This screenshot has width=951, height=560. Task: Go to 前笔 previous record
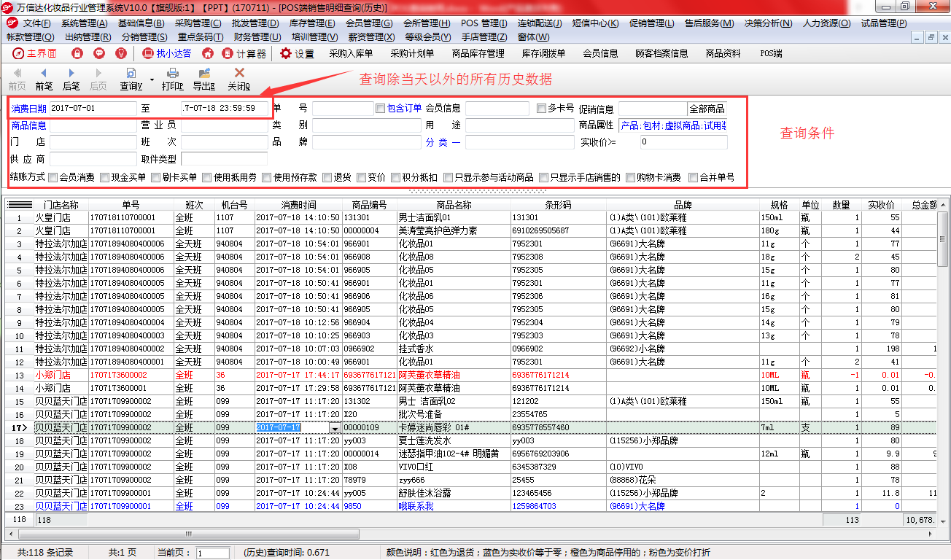44,79
